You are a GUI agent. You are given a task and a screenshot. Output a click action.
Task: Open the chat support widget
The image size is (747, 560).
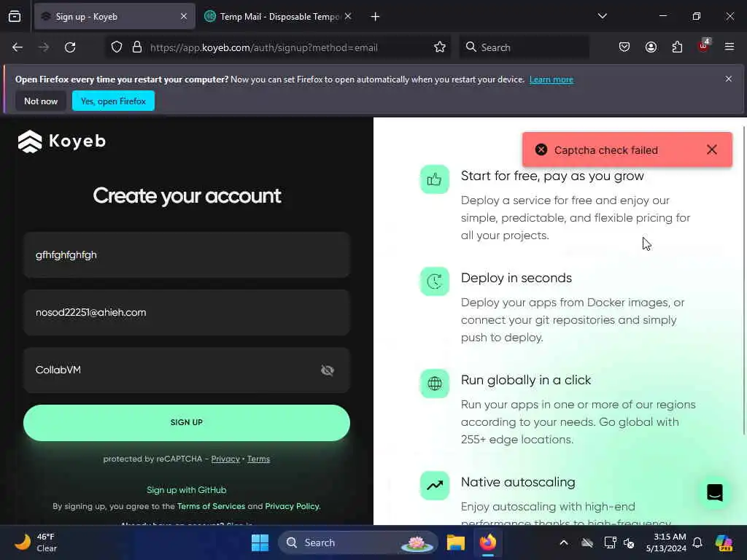tap(715, 492)
